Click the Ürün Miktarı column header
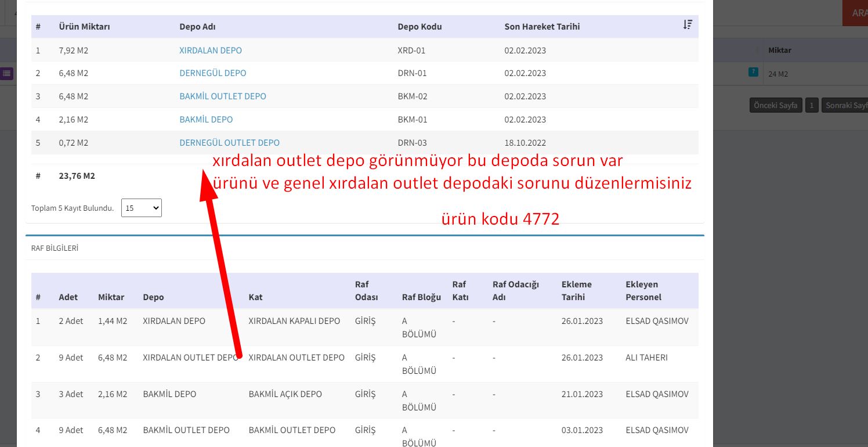The width and height of the screenshot is (868, 447). pos(84,27)
